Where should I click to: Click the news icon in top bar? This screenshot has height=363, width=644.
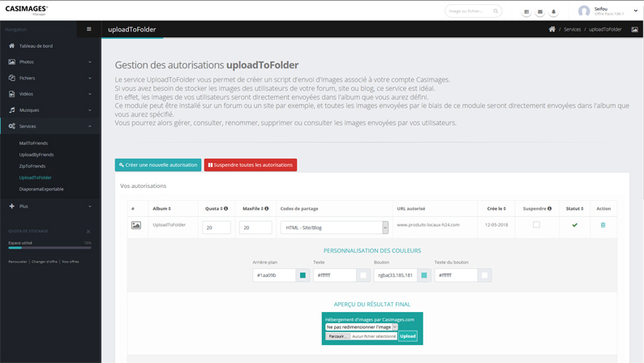(x=526, y=12)
